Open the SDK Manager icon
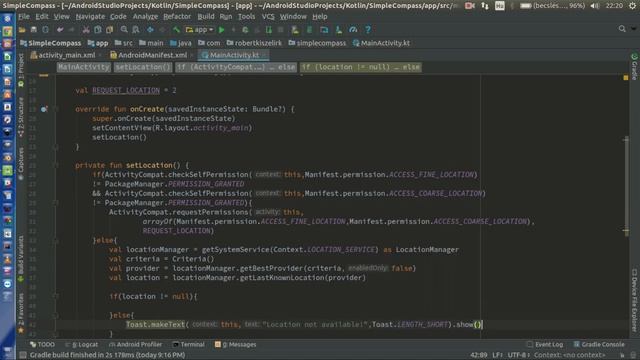 click(x=339, y=30)
